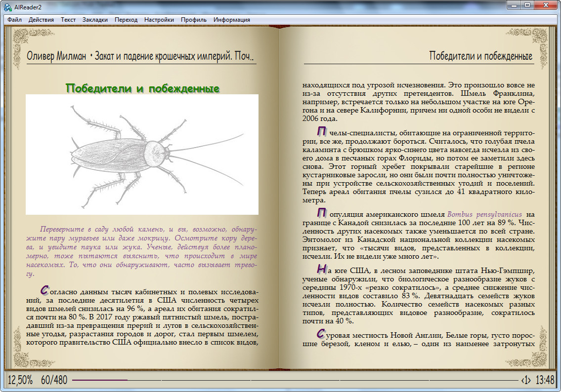The image size is (561, 392).
Task: Open the Настройки menu
Action: coord(159,20)
